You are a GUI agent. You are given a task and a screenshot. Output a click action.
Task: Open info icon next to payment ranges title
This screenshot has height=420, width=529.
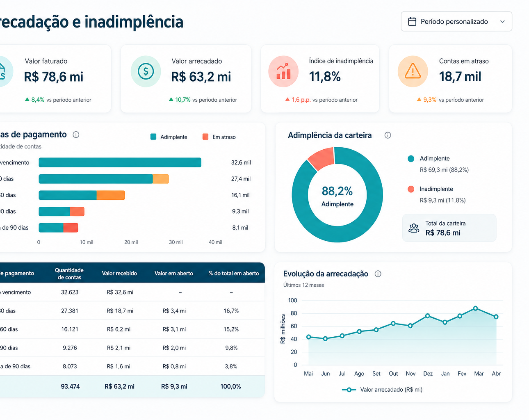coord(76,135)
